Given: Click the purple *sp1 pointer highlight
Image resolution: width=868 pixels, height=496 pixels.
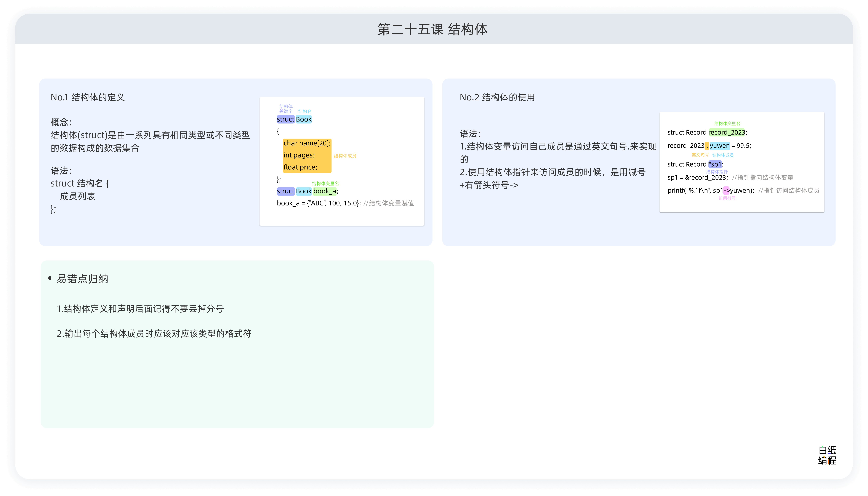Looking at the screenshot, I should [715, 164].
